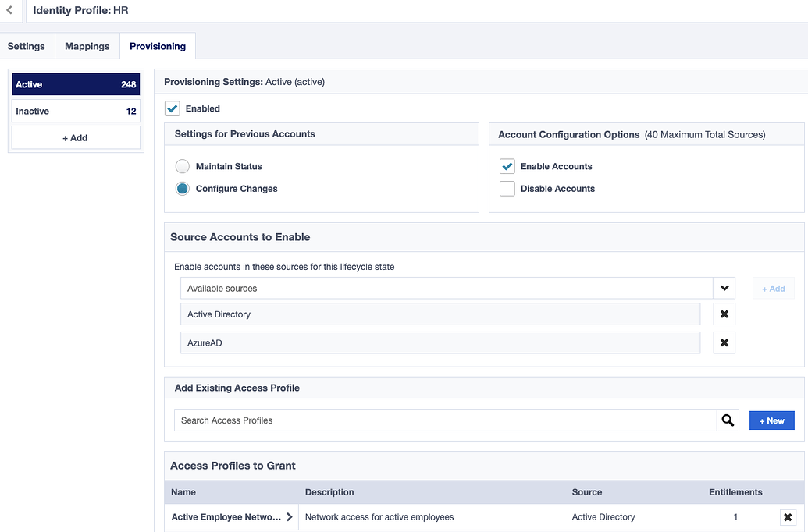This screenshot has height=532, width=808.
Task: Remove the Active Directory source with its X icon
Action: coord(724,314)
